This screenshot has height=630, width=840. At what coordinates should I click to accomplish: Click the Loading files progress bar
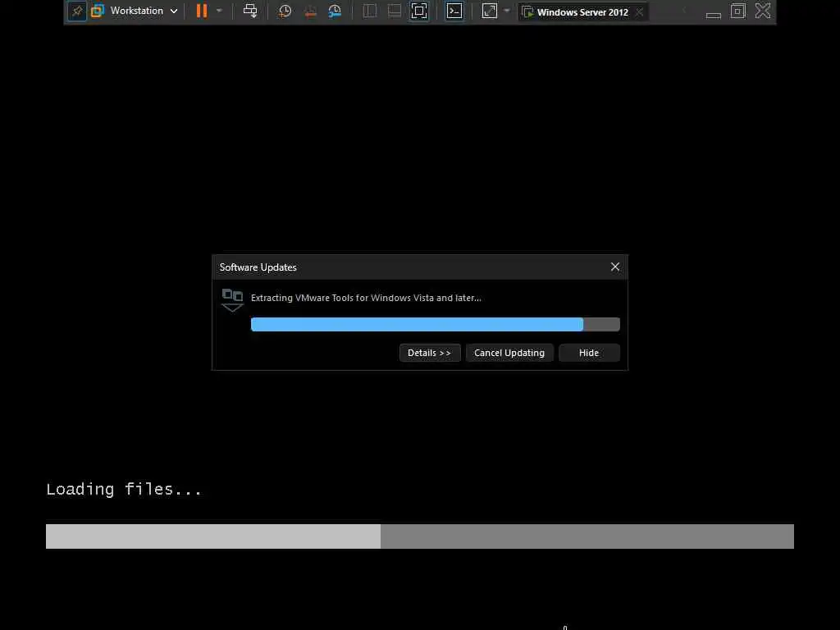pyautogui.click(x=419, y=536)
